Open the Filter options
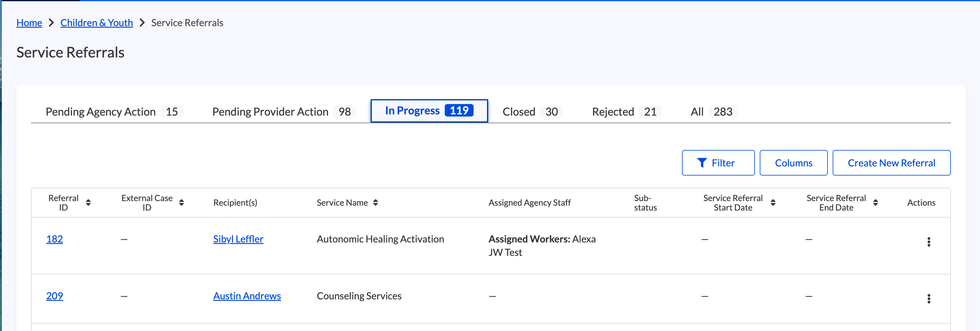The image size is (980, 331). tap(718, 163)
